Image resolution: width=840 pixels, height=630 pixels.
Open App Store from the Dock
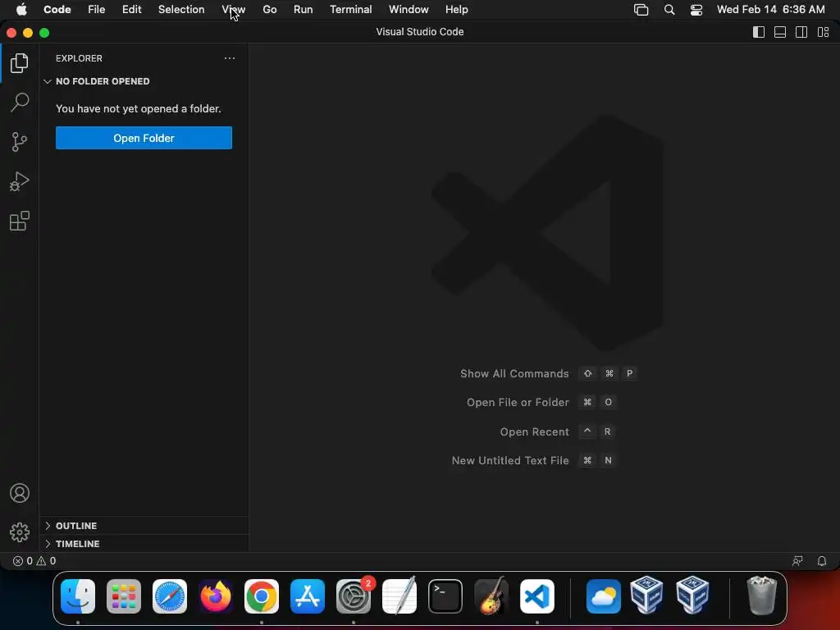(x=308, y=596)
